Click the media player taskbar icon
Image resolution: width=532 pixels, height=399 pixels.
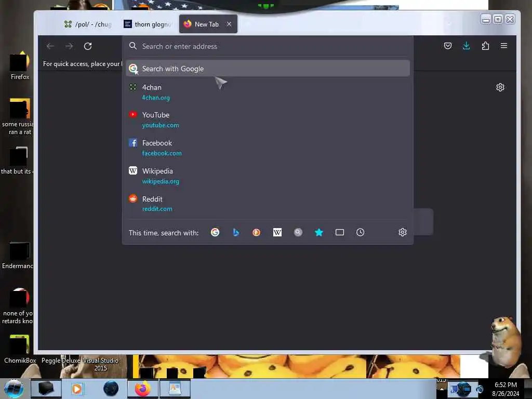click(x=77, y=389)
